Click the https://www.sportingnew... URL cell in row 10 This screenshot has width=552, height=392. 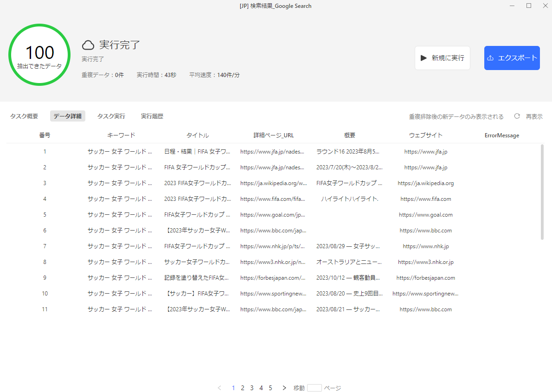tap(273, 293)
